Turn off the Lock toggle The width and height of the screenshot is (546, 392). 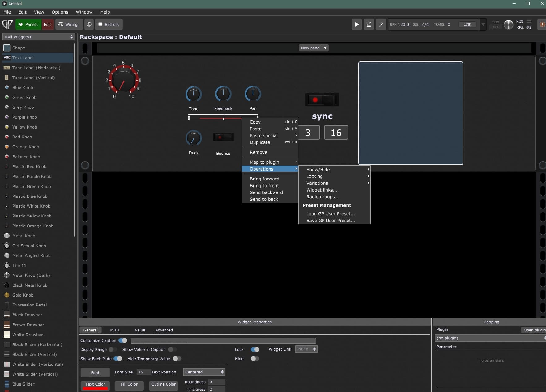255,349
